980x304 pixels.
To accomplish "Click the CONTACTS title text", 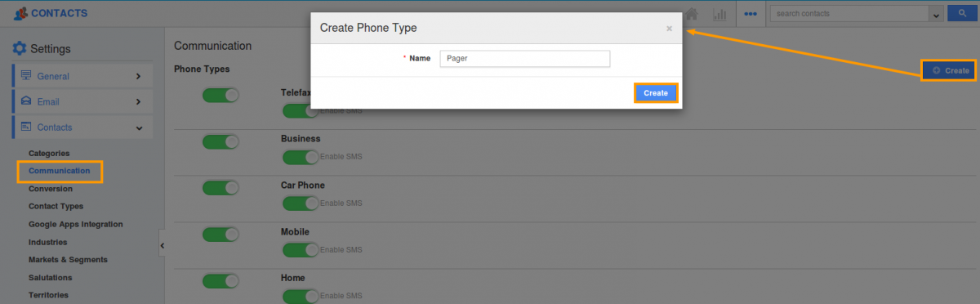I will (60, 13).
